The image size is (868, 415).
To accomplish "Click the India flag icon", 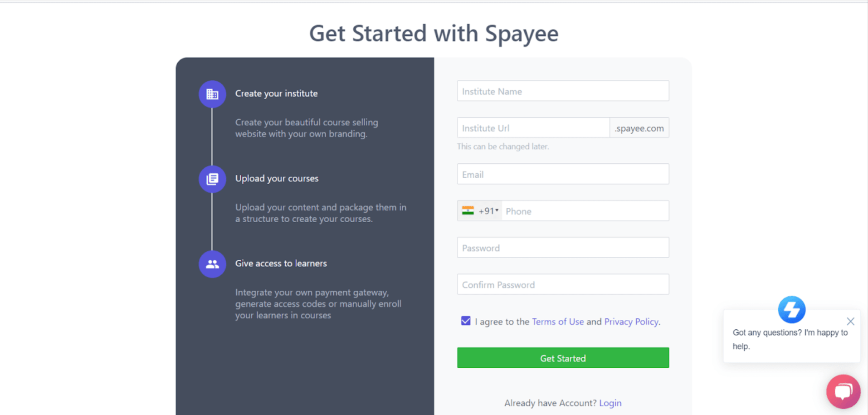I will pos(468,211).
